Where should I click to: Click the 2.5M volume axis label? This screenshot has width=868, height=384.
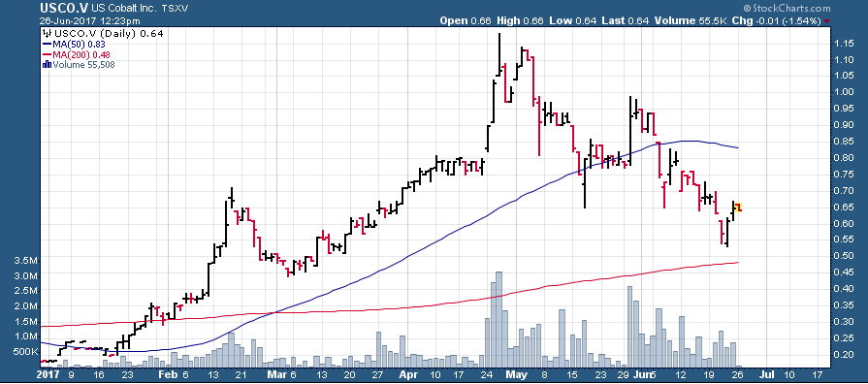coord(26,291)
